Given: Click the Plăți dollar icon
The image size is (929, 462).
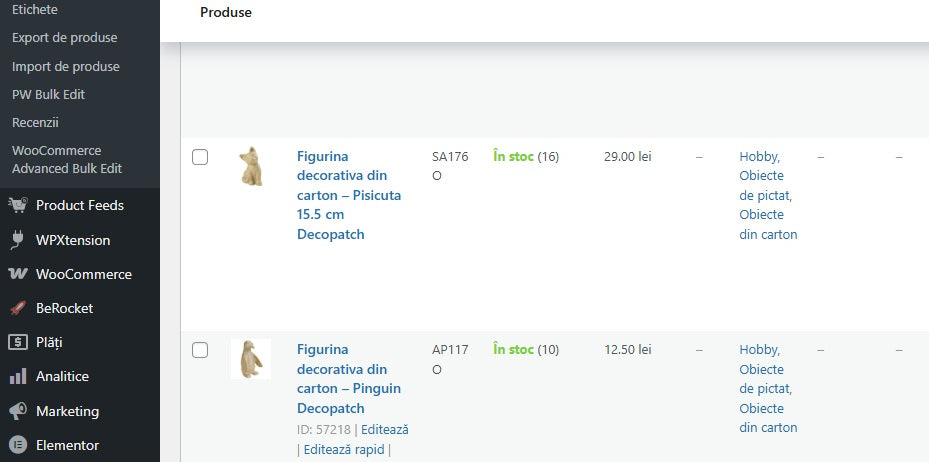Looking at the screenshot, I should [17, 342].
